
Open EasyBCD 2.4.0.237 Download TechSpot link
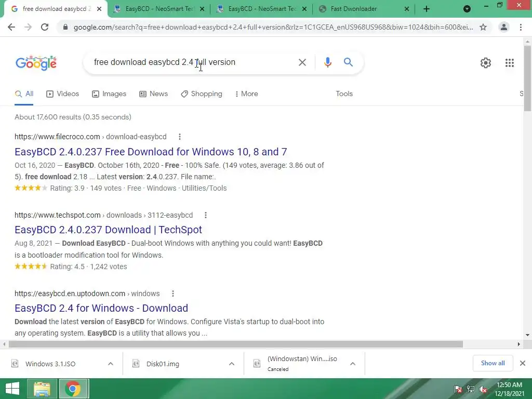(108, 230)
